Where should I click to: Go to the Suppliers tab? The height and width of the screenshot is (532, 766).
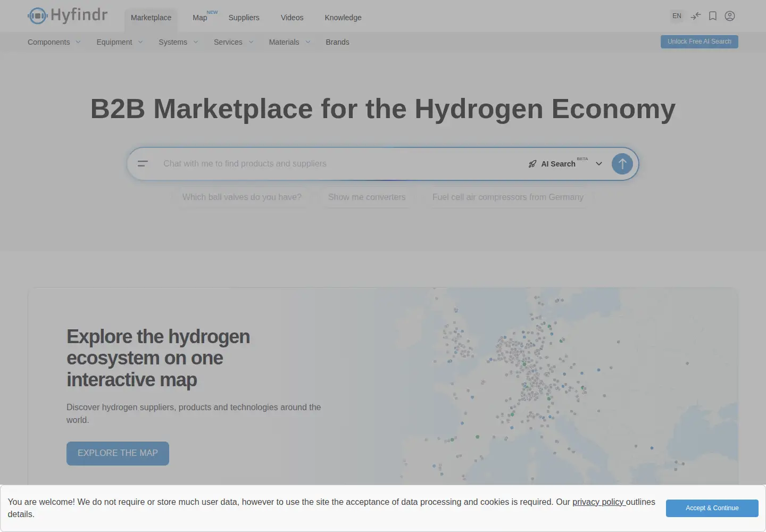click(244, 18)
